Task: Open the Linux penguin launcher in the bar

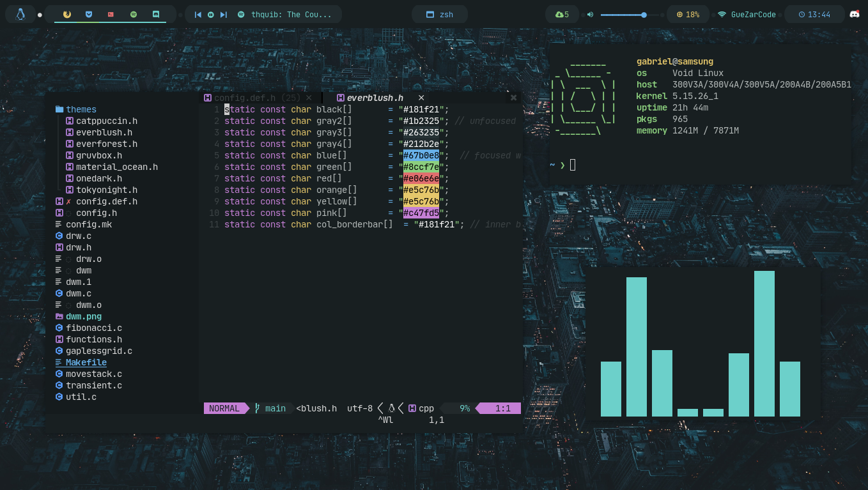Action: (20, 14)
